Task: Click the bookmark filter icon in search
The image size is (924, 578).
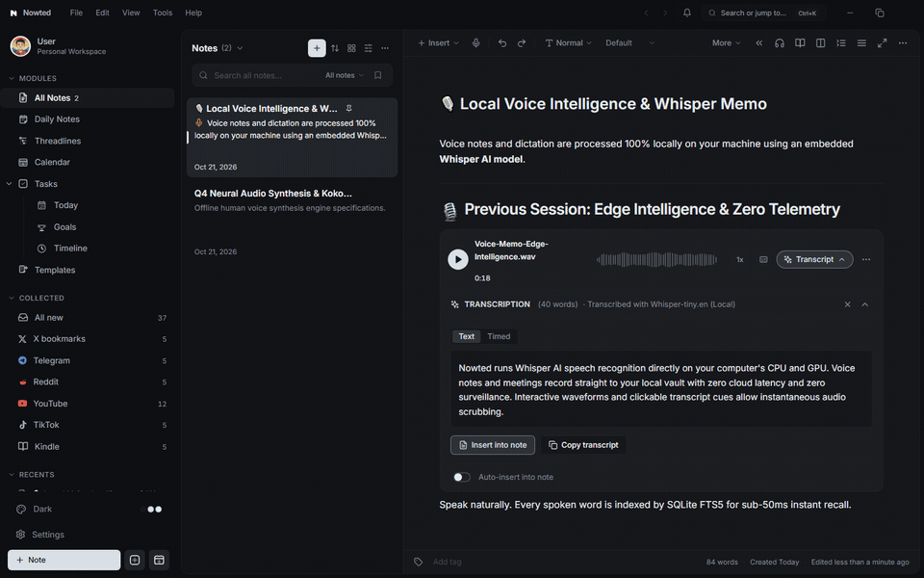Action: click(377, 75)
